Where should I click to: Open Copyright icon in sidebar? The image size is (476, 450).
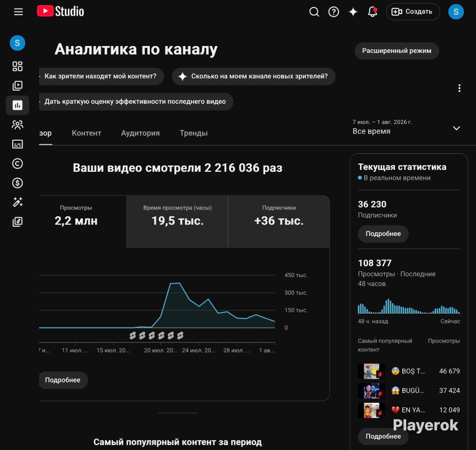pos(17,163)
